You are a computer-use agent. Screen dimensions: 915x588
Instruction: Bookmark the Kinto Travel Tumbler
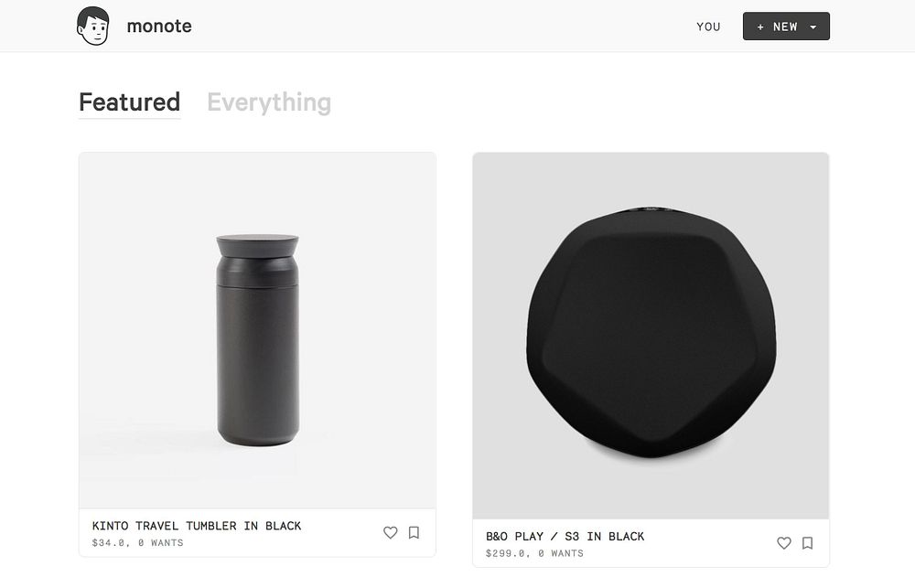414,532
